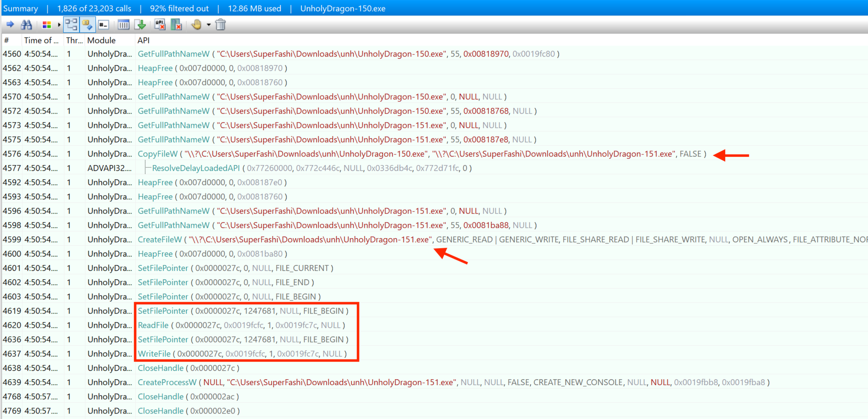Toggle the call tree view button
This screenshot has height=419, width=868.
click(x=71, y=25)
